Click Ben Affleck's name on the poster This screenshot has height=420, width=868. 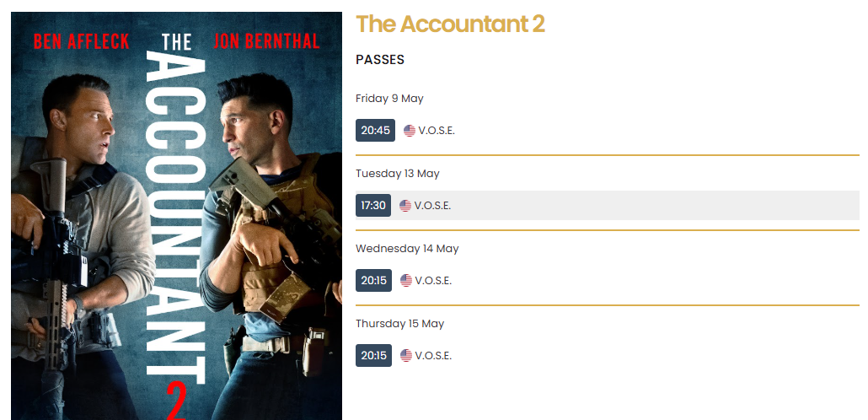[82, 41]
